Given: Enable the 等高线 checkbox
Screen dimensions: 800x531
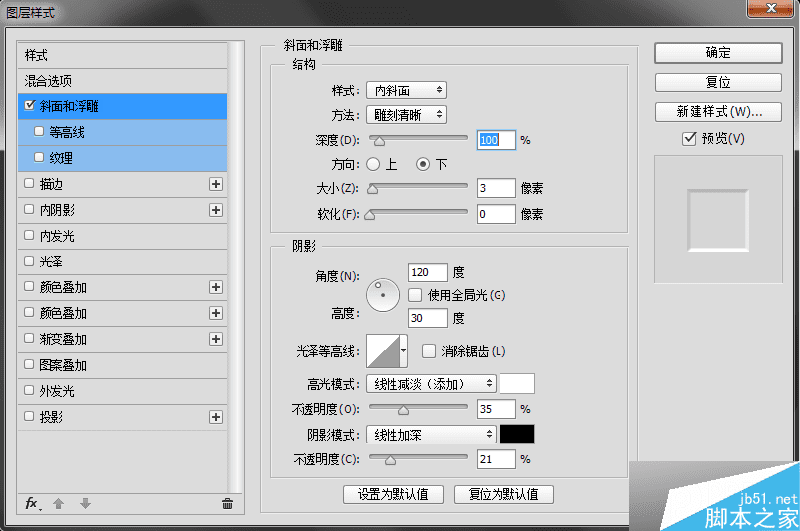Looking at the screenshot, I should 39,132.
